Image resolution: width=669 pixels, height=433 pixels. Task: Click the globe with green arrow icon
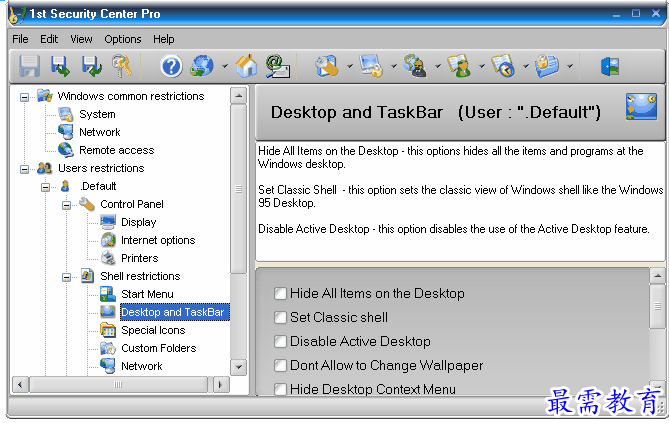point(202,66)
